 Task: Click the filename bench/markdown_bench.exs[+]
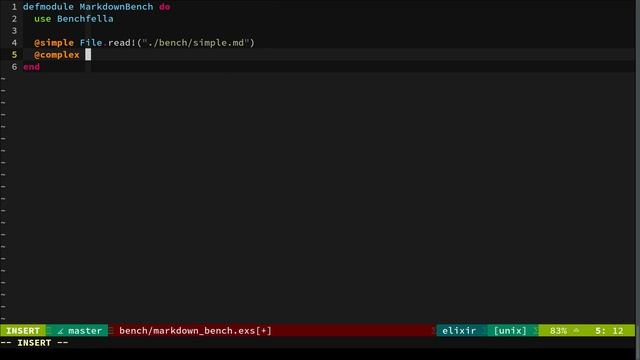click(x=195, y=331)
